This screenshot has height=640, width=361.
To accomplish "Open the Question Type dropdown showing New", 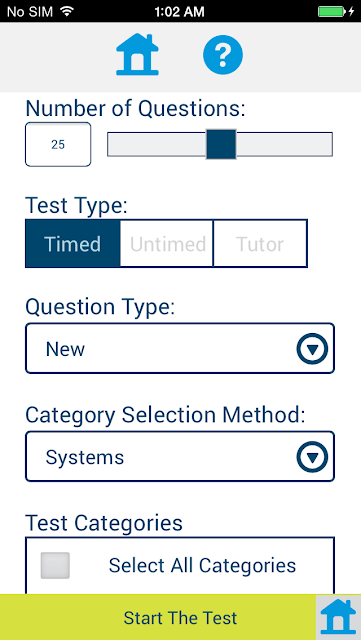I will coord(180,349).
